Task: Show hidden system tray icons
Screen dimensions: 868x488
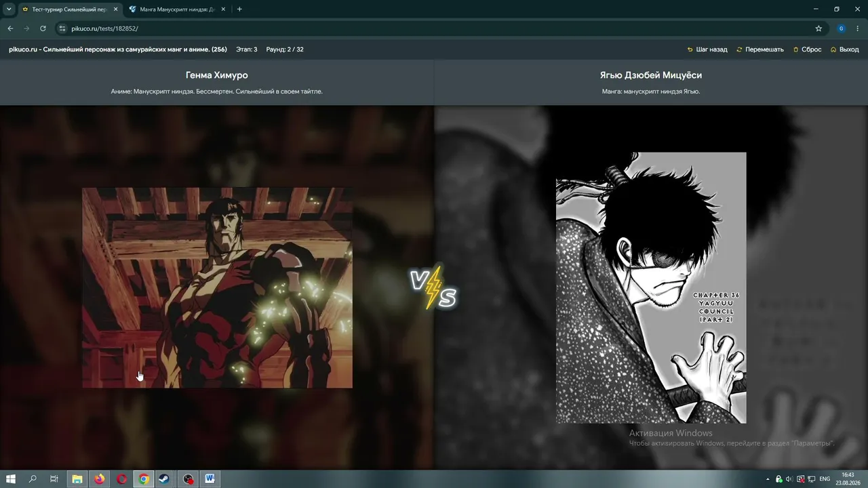Action: tap(768, 479)
